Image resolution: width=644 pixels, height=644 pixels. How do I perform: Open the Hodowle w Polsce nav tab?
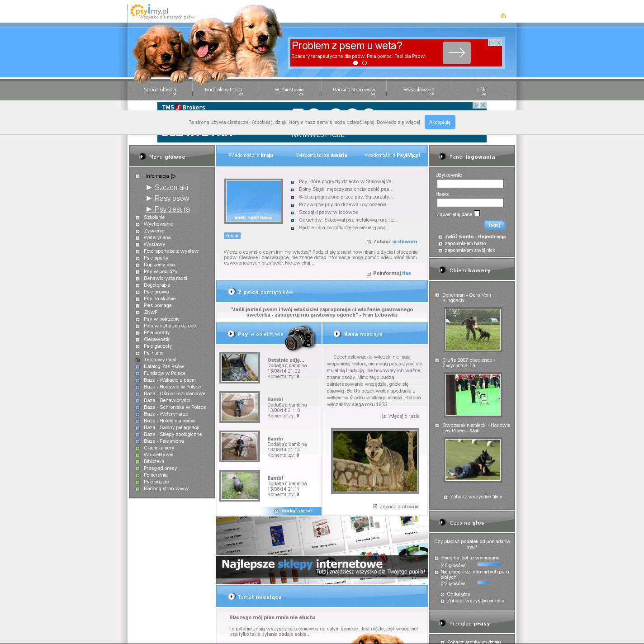click(x=224, y=90)
